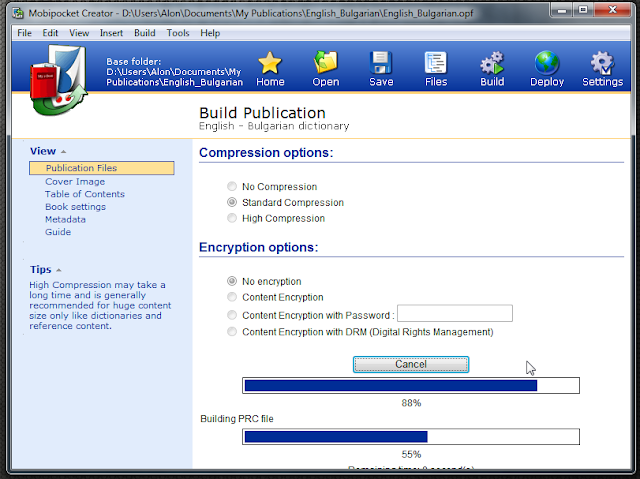Select Content Encryption with Password option
The height and width of the screenshot is (479, 640).
click(232, 315)
